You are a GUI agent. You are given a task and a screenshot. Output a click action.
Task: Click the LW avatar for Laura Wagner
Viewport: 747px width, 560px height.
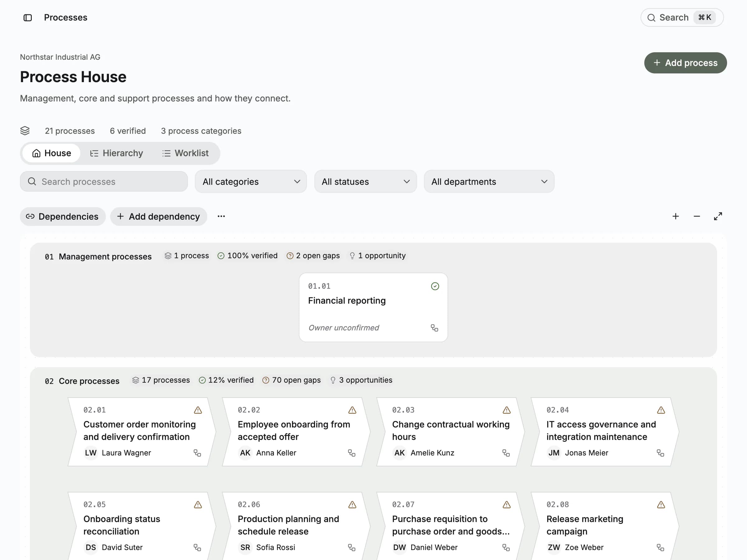coord(91,453)
